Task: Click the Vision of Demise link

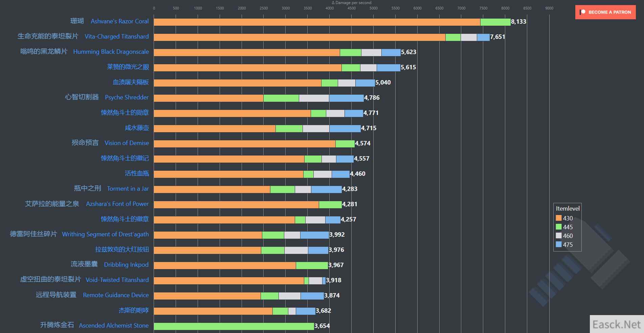Action: click(127, 143)
